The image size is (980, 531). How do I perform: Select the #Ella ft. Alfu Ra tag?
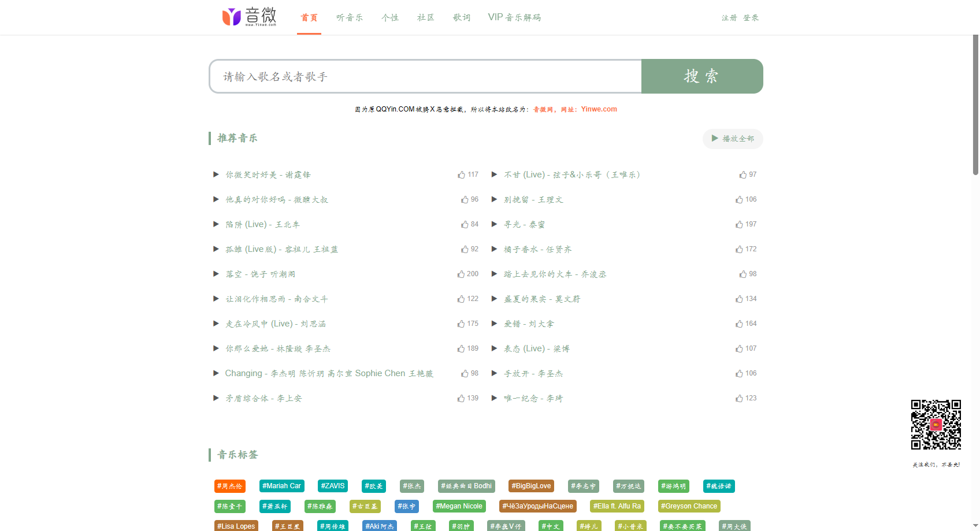(x=617, y=506)
